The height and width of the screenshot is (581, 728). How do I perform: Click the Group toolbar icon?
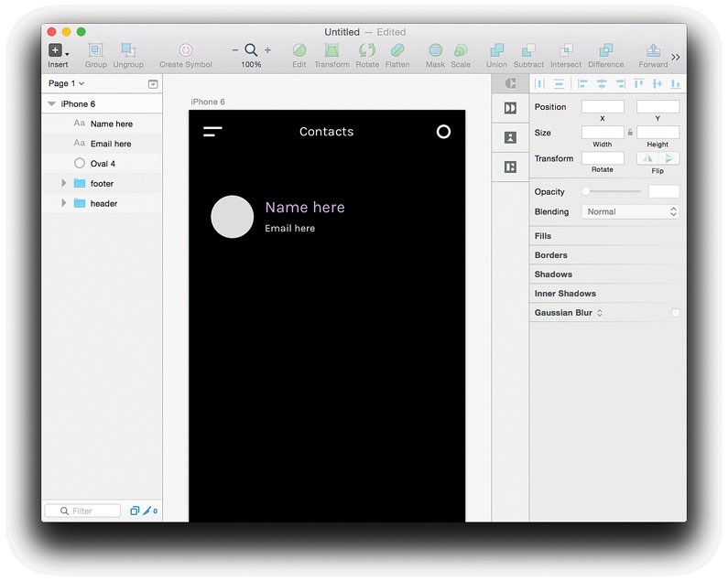click(x=95, y=50)
